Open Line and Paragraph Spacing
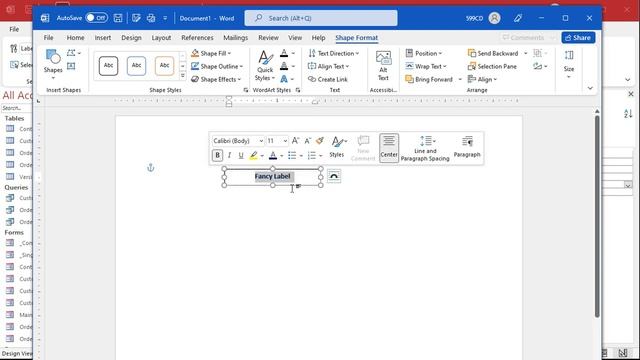This screenshot has width=640, height=360. 425,147
